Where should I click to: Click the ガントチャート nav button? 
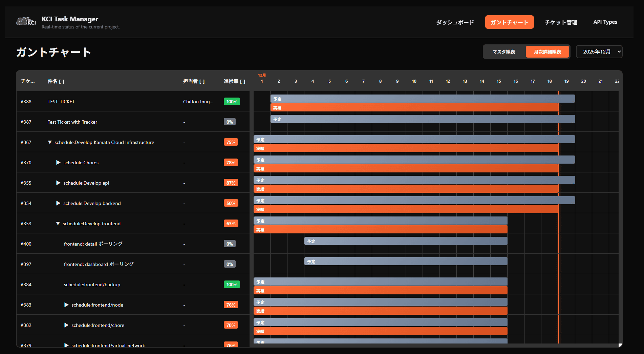pyautogui.click(x=509, y=22)
